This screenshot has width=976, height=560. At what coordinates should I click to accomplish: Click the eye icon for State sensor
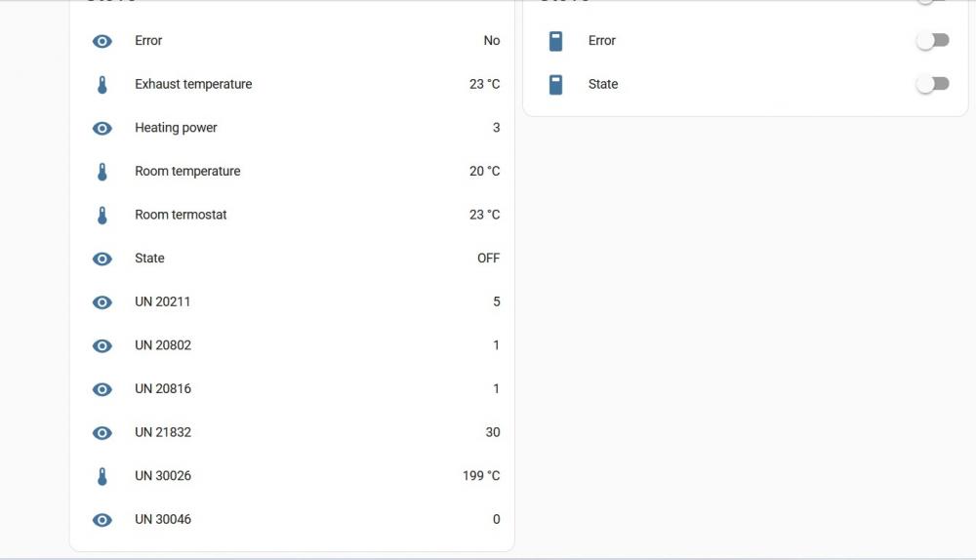tap(102, 259)
